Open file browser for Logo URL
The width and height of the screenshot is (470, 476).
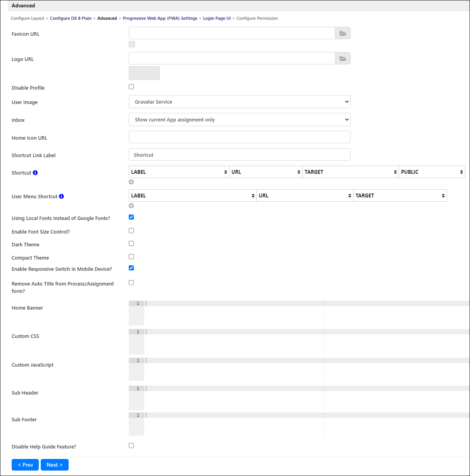[342, 59]
